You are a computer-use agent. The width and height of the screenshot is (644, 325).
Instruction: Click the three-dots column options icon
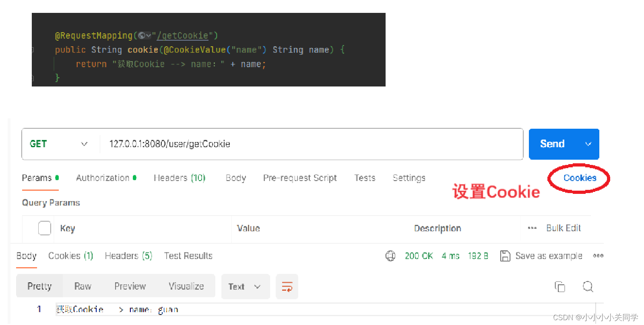(532, 228)
